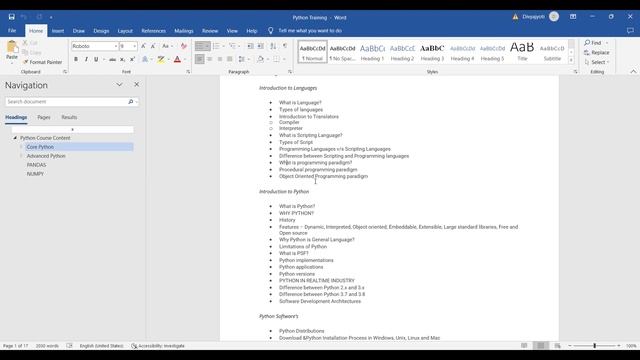Click the zoom slider handle
The height and width of the screenshot is (360, 640).
(x=595, y=346)
